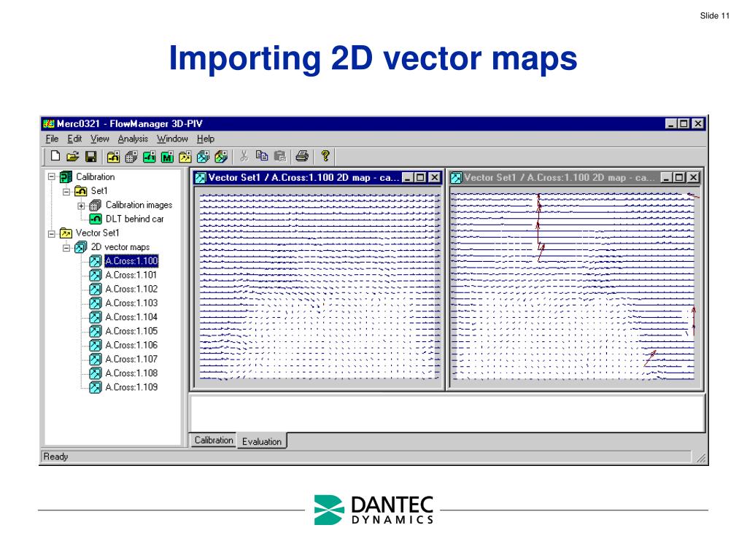Click the Copy toolbar icon

coord(262,156)
